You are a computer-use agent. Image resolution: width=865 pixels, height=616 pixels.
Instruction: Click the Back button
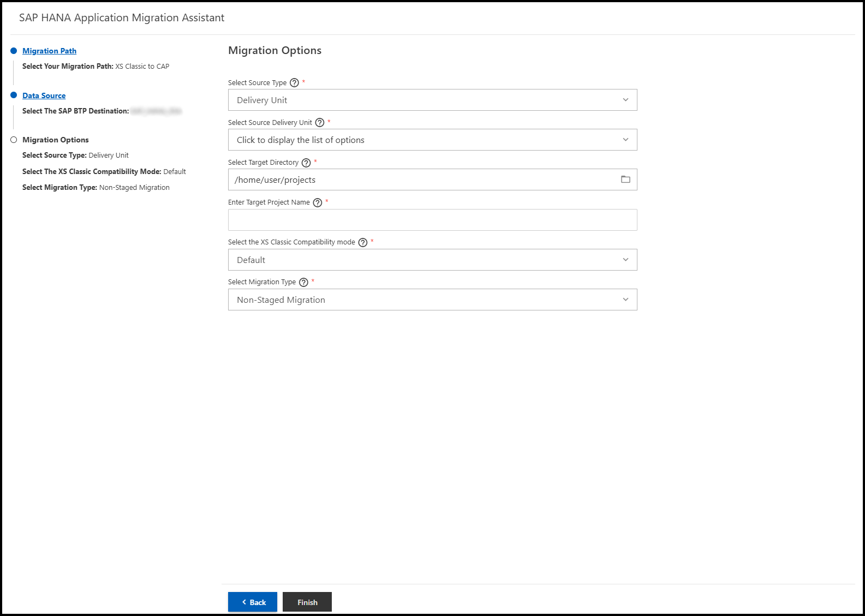pos(253,602)
